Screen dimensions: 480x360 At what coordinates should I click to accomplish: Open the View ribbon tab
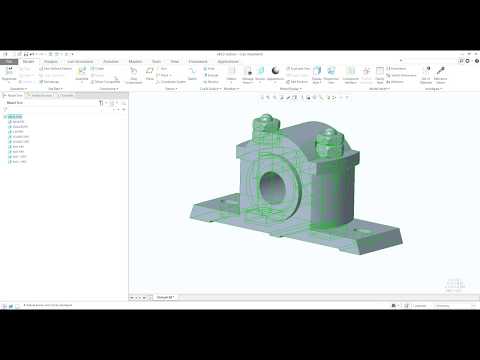(x=175, y=62)
